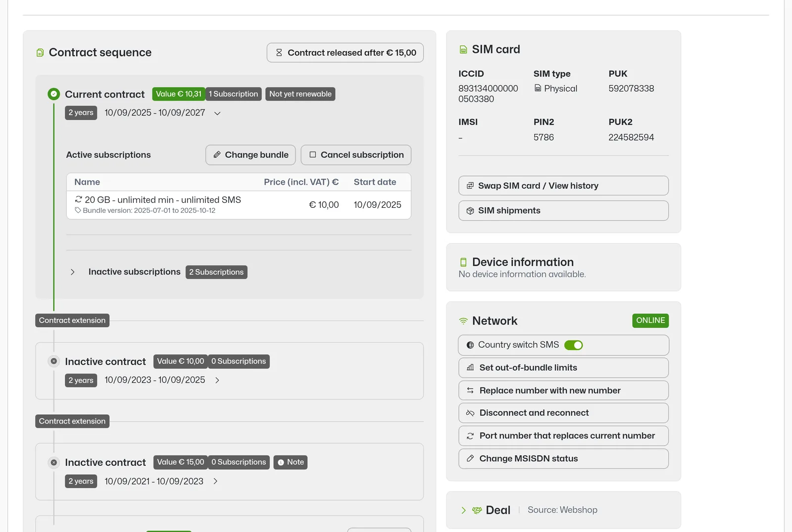The width and height of the screenshot is (792, 532).
Task: Click the pencil icon on Change MSISDN status
Action: (470, 459)
